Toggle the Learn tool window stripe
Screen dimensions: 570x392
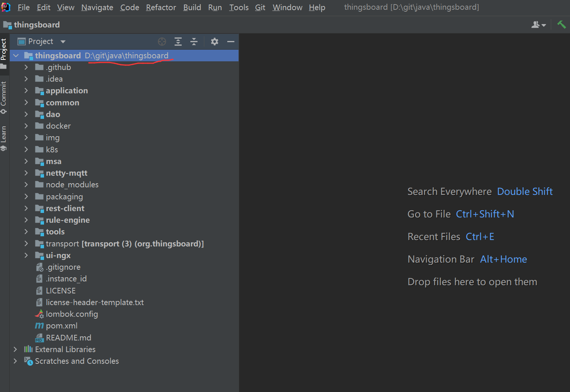pyautogui.click(x=5, y=135)
